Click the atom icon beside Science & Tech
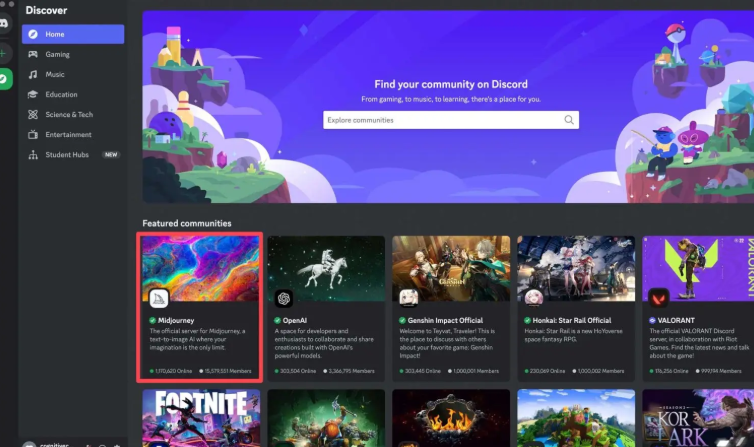This screenshot has height=447, width=754. pos(33,114)
